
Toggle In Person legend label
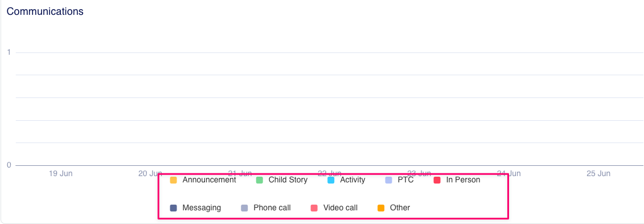(x=463, y=180)
